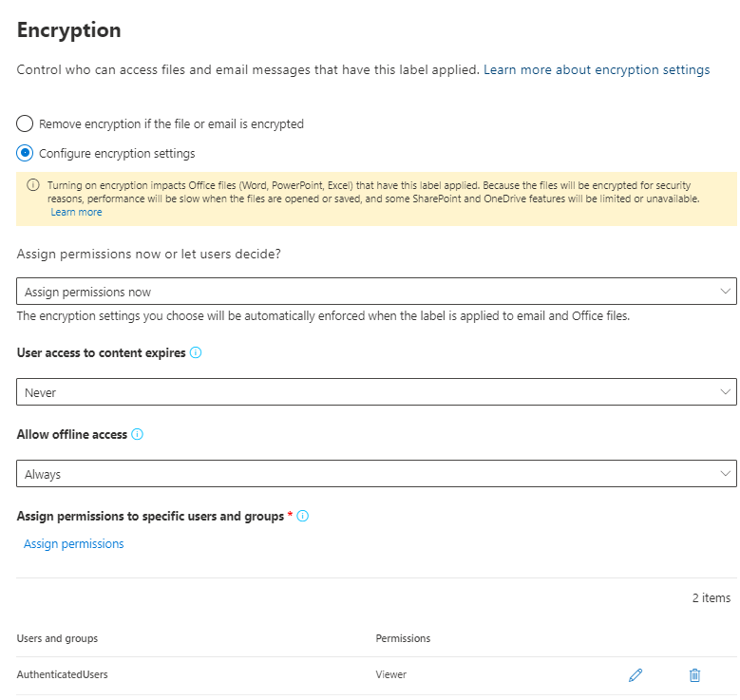Click the Assign permissions link
The image size is (740, 700).
coord(74,544)
